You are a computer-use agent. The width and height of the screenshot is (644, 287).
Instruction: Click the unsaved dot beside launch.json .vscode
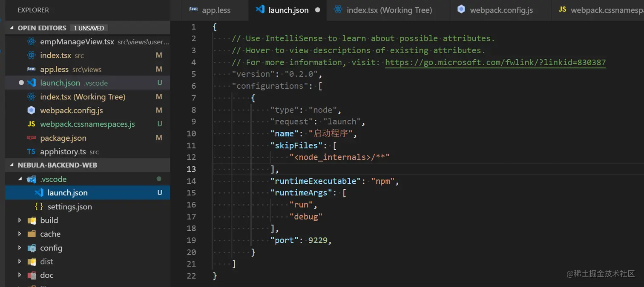pos(21,83)
